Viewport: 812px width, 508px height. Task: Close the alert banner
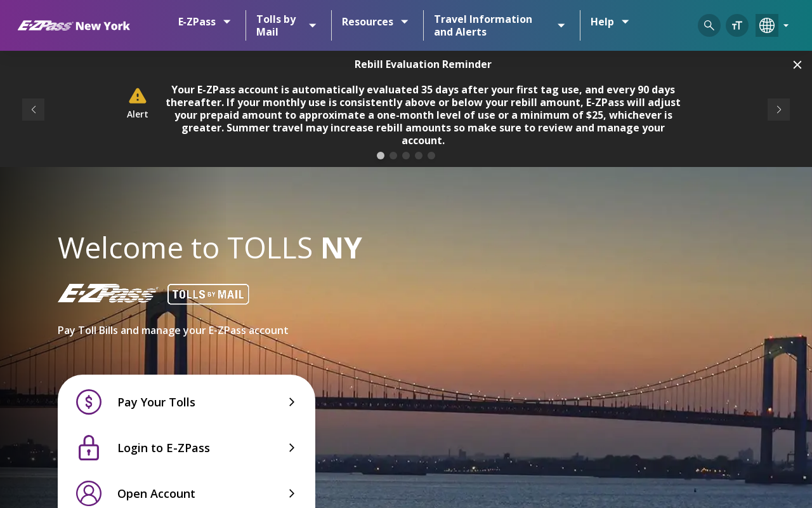pyautogui.click(x=797, y=65)
